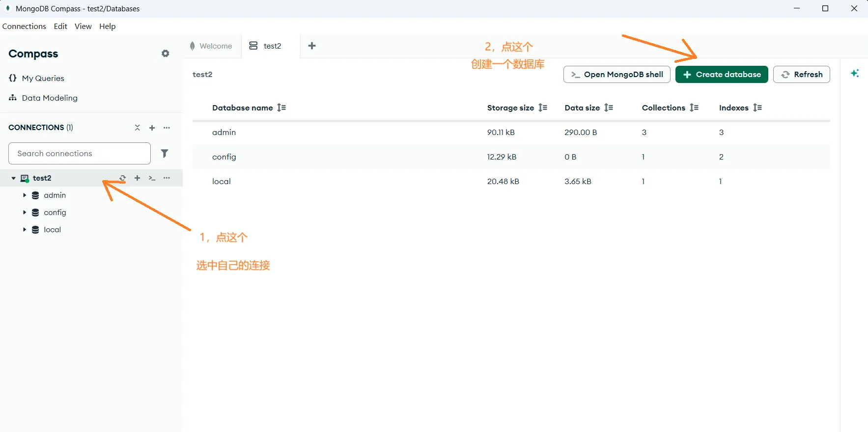Click the My Queries braces icon

pyautogui.click(x=13, y=78)
